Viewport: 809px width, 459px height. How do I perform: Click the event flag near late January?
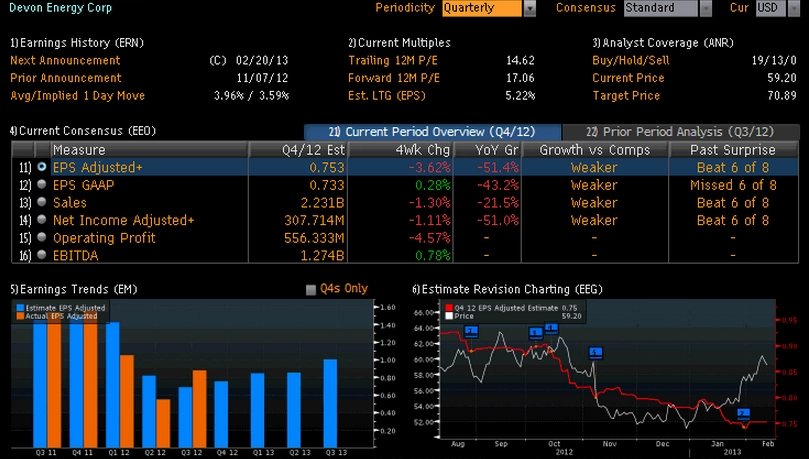tap(743, 414)
